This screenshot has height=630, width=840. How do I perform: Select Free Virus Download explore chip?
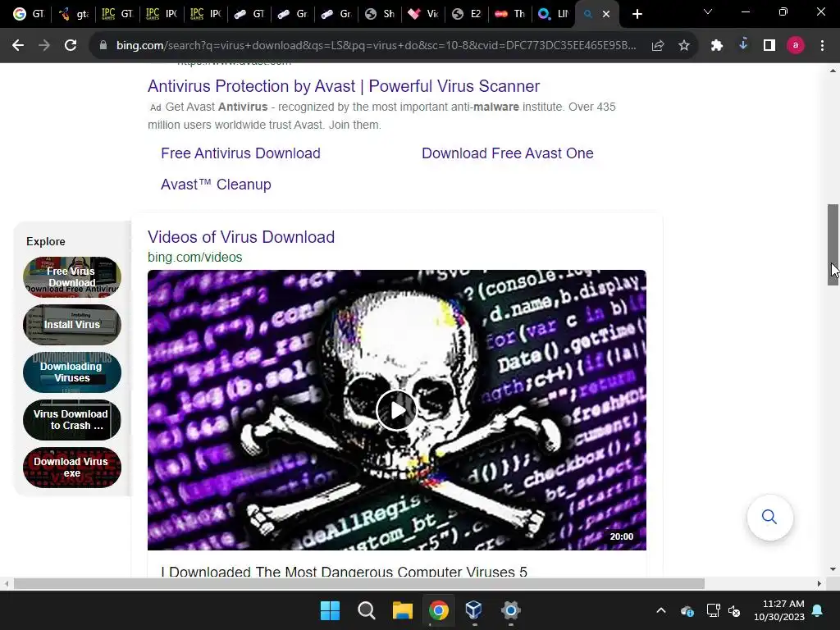click(72, 277)
